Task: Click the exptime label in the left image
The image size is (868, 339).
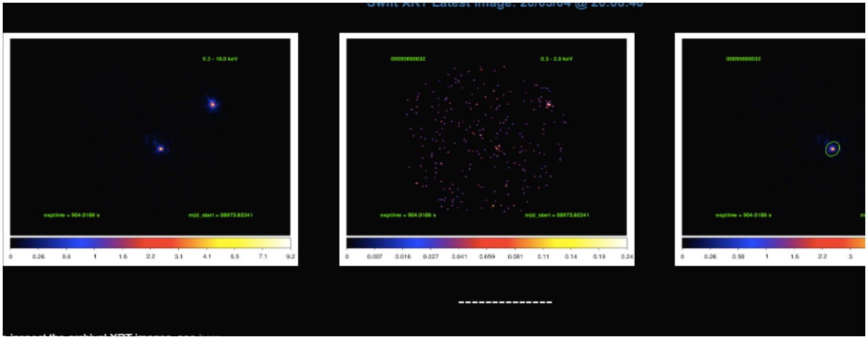Action: [71, 215]
